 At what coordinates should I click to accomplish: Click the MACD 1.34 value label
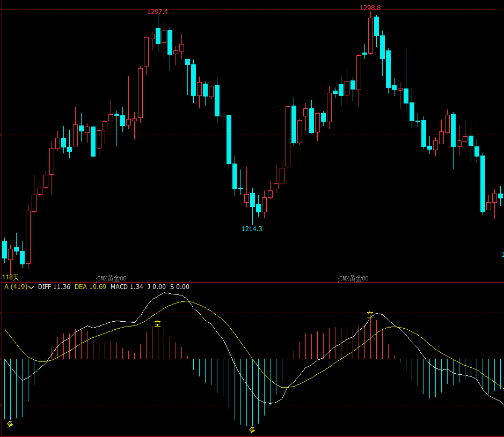pos(127,287)
